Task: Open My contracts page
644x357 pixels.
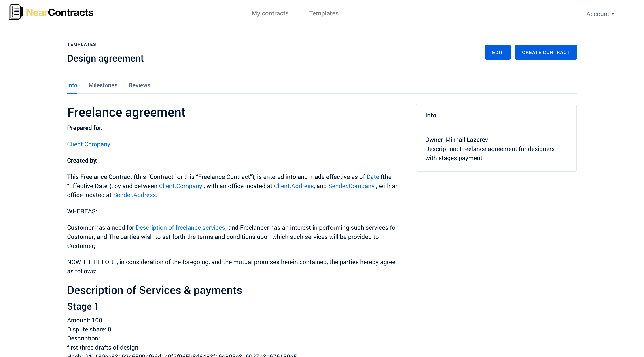Action: point(270,13)
